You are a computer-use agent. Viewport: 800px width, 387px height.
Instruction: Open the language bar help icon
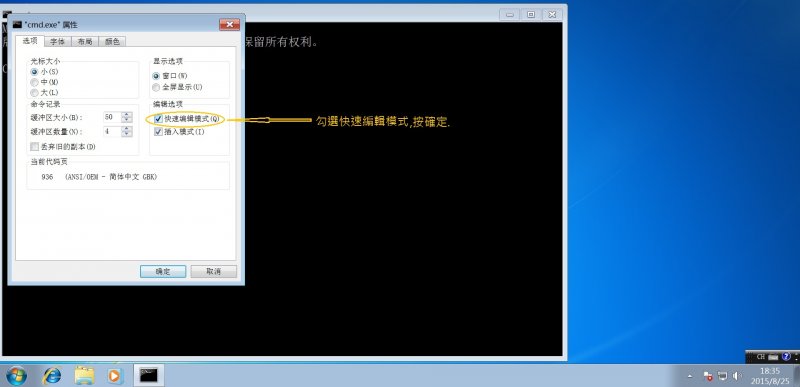point(786,357)
